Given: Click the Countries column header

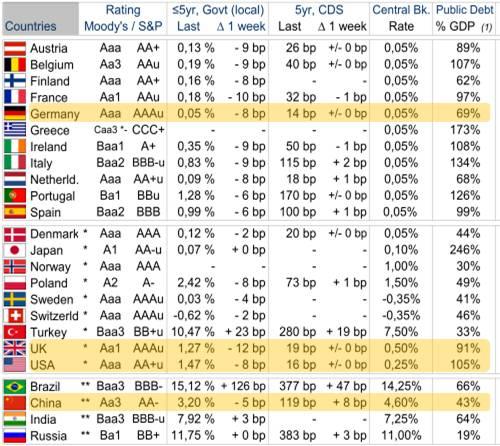Looking at the screenshot, I should coord(31,26).
